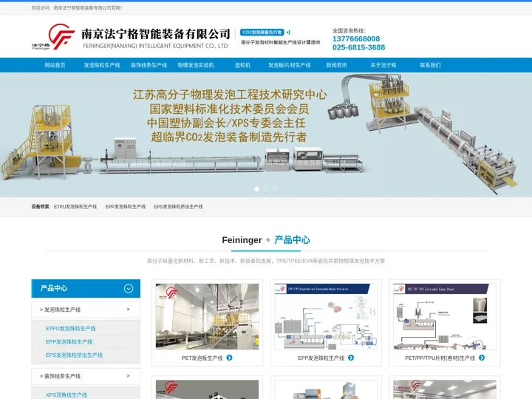The height and width of the screenshot is (399, 532).
Task: Click the phone number 025-6815-3688
Action: (x=358, y=47)
